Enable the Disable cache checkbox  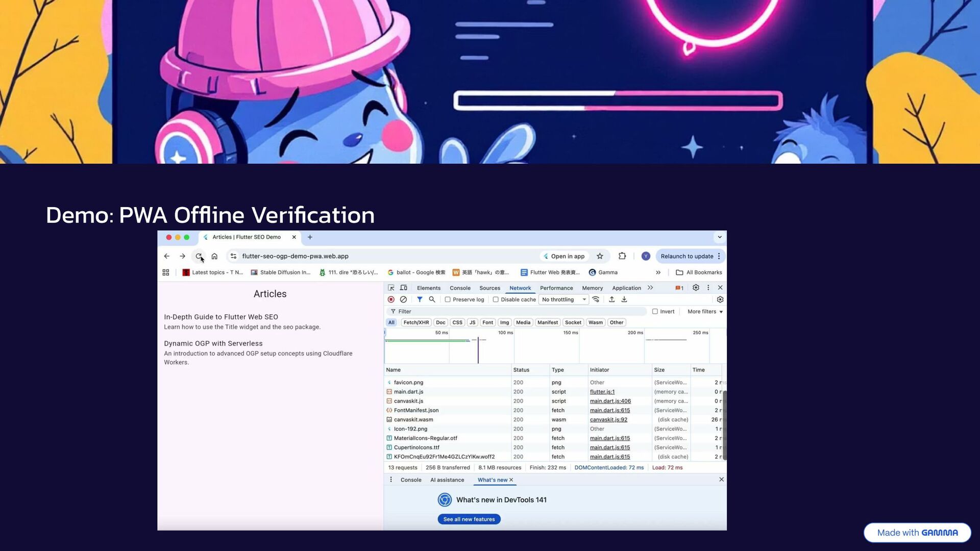tap(496, 299)
